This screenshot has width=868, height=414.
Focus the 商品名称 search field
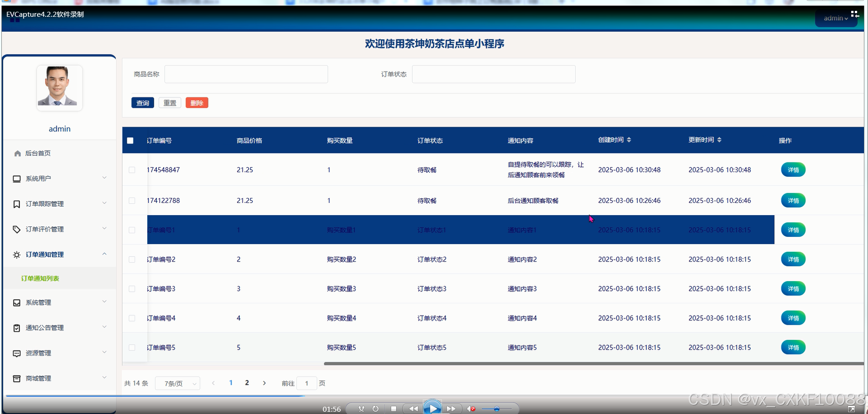[x=246, y=74]
